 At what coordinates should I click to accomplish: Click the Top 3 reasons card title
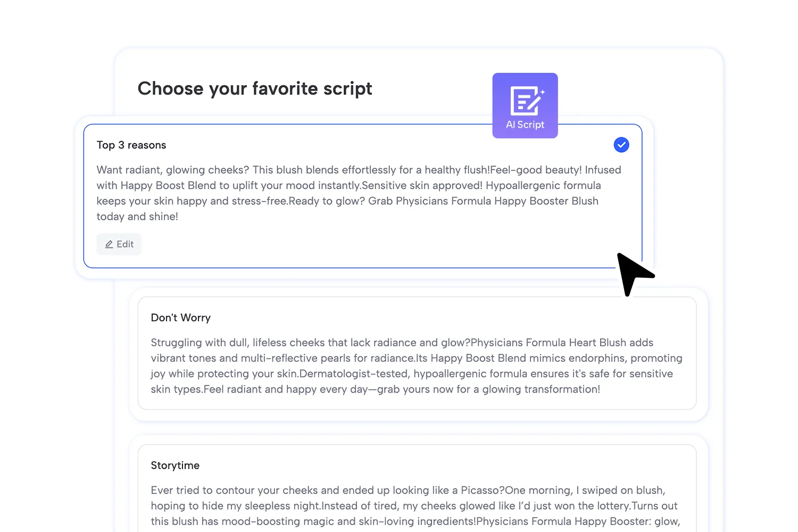[x=131, y=145]
